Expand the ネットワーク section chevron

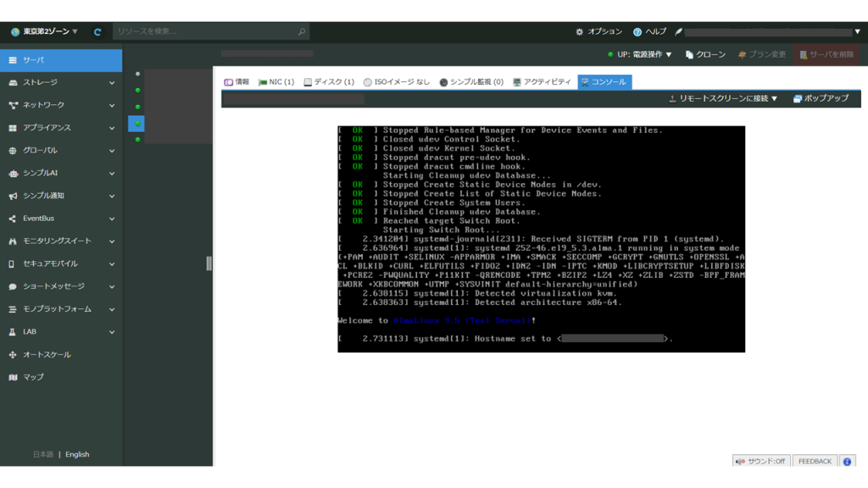click(112, 105)
